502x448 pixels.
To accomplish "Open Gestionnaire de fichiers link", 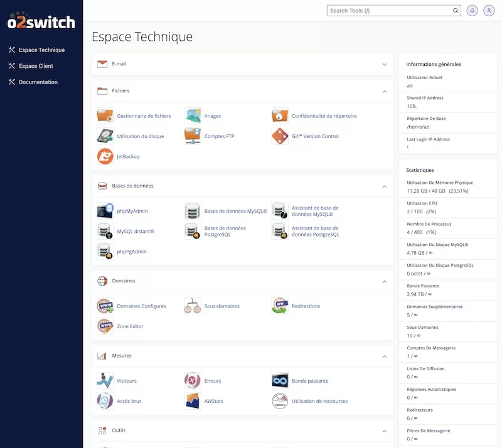I will click(x=144, y=116).
